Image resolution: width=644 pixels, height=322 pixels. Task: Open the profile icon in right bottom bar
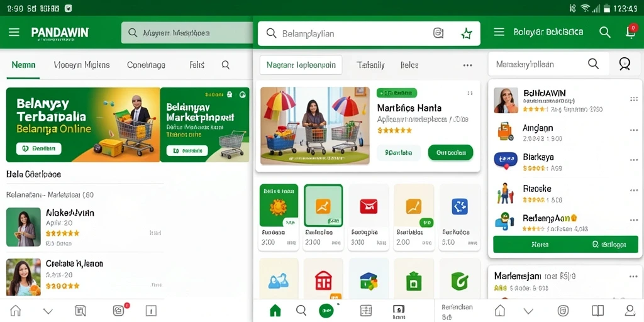(x=630, y=311)
